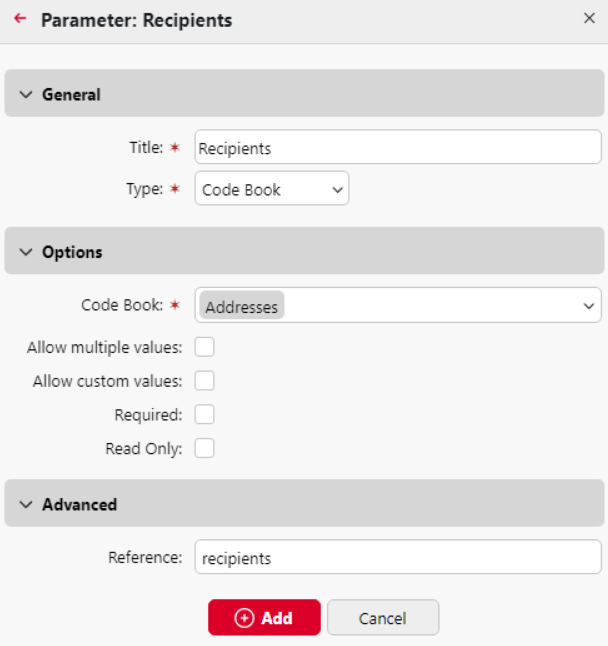Enable Allow multiple values checkbox
608x646 pixels.
pyautogui.click(x=205, y=348)
